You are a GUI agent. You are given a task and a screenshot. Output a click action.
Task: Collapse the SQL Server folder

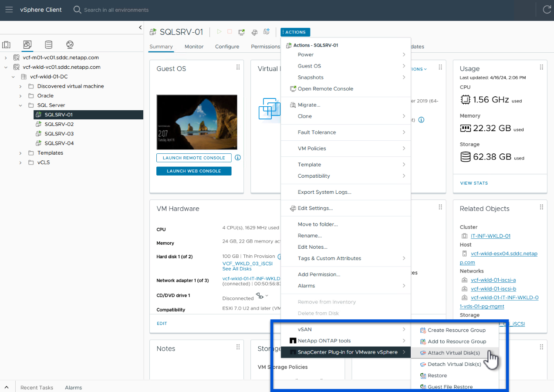tap(20, 105)
